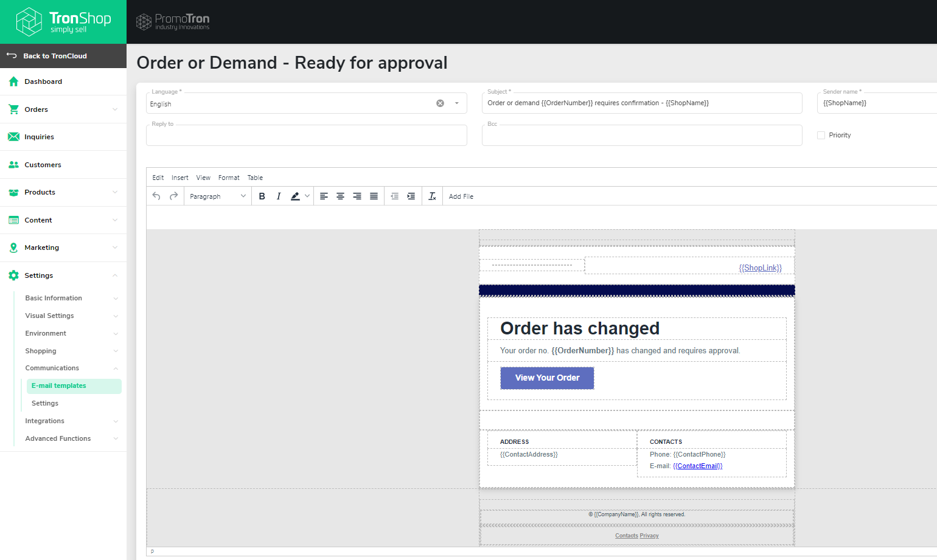The image size is (937, 560).
Task: Open the Format menu
Action: click(229, 178)
